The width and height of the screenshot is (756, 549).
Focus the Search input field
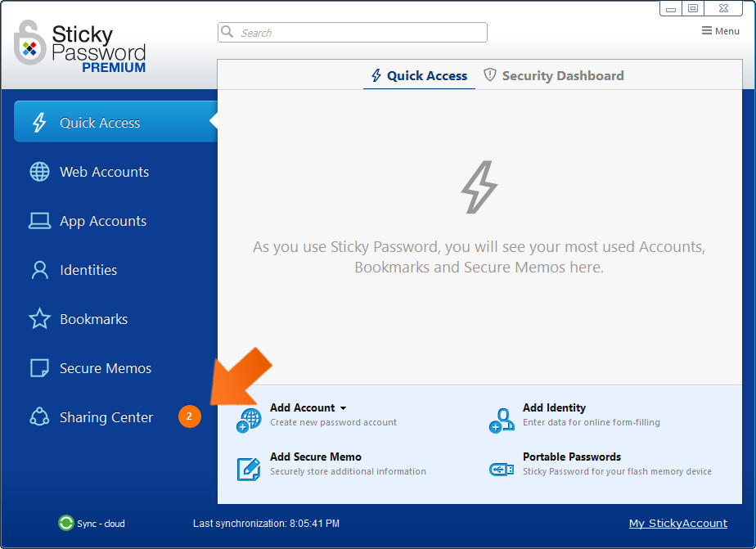click(x=353, y=32)
